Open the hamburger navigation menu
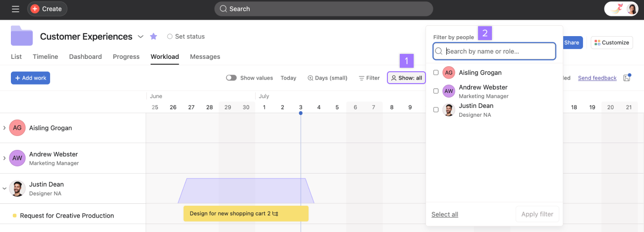The height and width of the screenshot is (232, 644). tap(15, 9)
